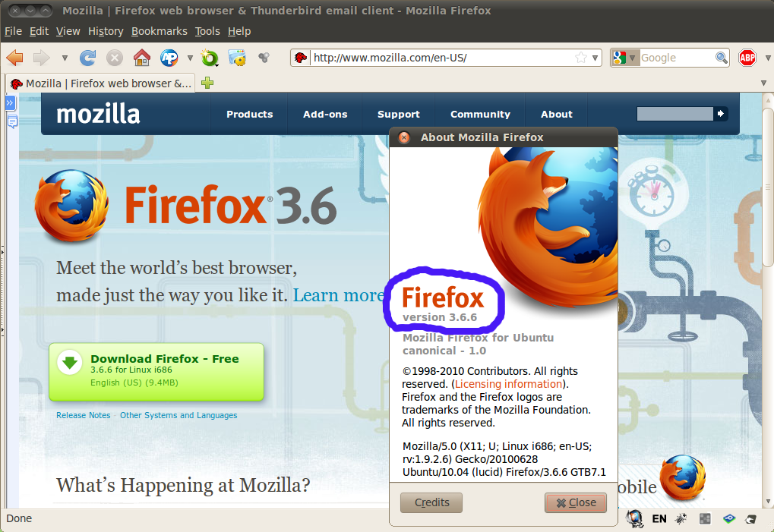
Task: Click the URL field showing mozilla.com/en-US/
Action: 442,58
